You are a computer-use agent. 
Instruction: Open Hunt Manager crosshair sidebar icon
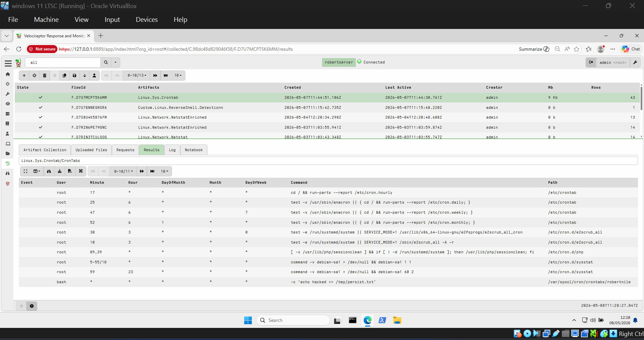(8, 84)
